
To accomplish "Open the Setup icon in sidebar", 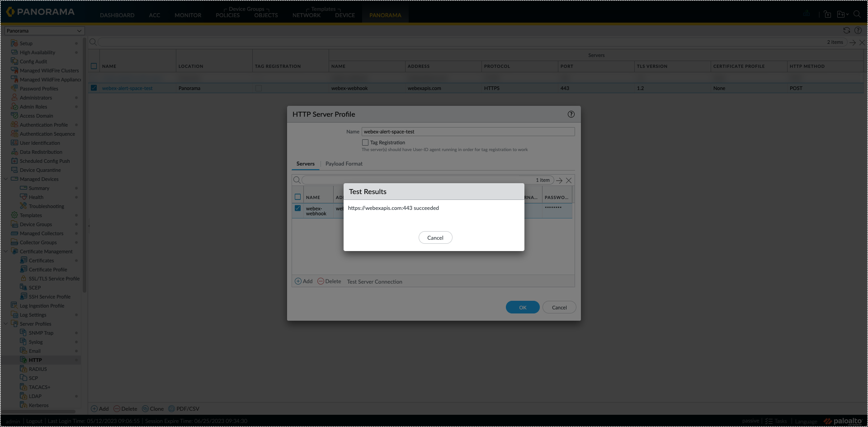I will click(14, 43).
